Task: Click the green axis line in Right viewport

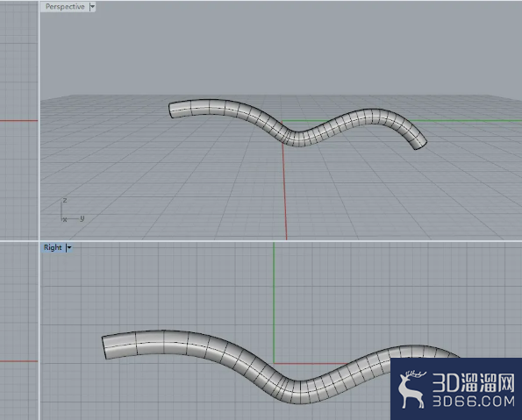Action: (274, 303)
